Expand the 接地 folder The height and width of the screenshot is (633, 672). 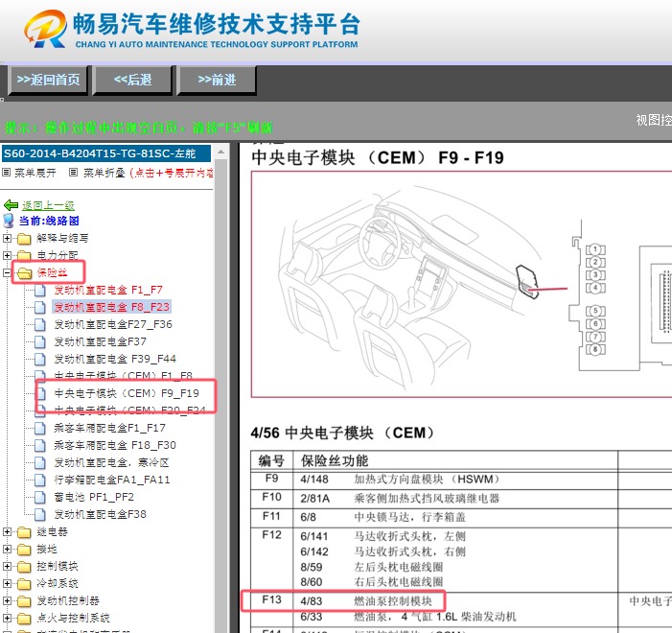point(7,549)
